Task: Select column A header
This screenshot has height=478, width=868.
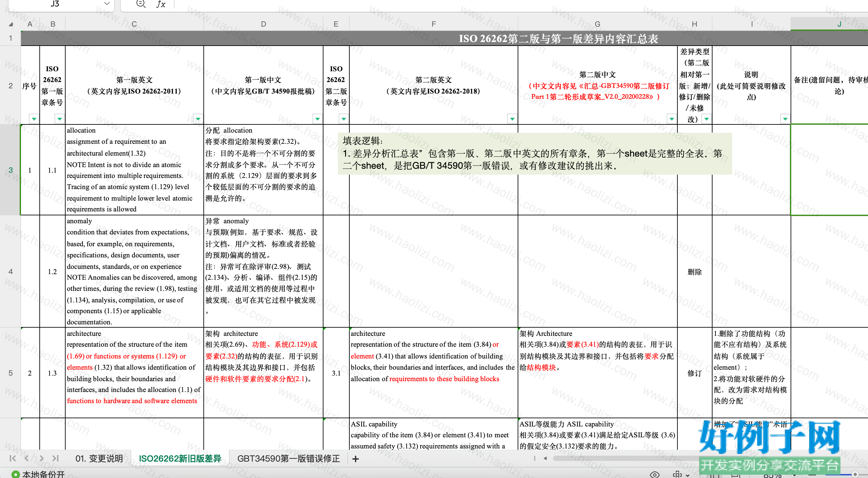Action: (x=30, y=24)
